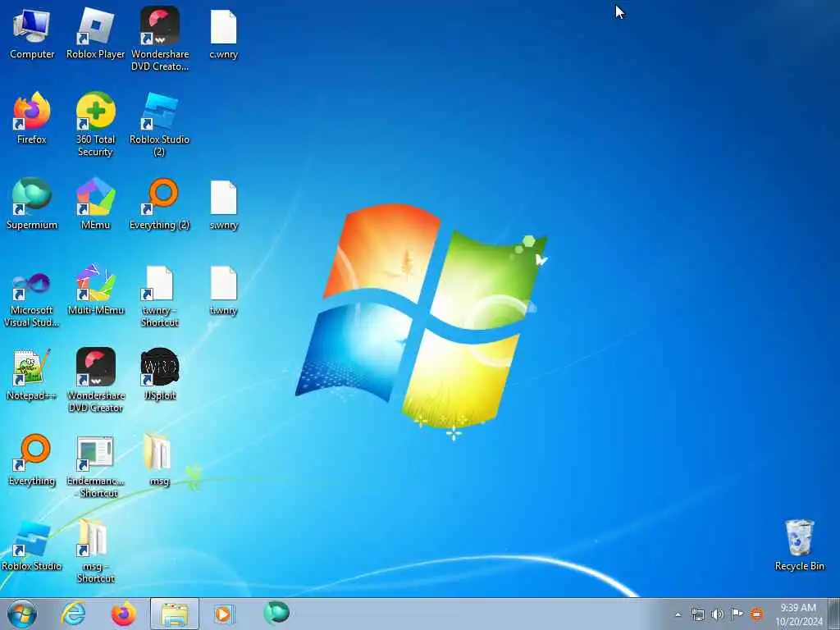Select the Recycle Bin
The width and height of the screenshot is (840, 630).
[x=799, y=545]
